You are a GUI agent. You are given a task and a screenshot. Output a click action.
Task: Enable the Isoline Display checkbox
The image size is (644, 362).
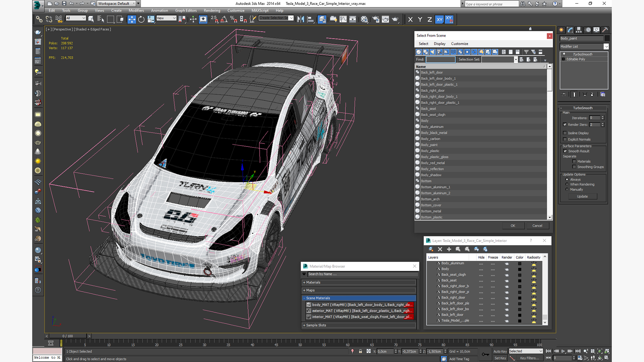click(565, 133)
